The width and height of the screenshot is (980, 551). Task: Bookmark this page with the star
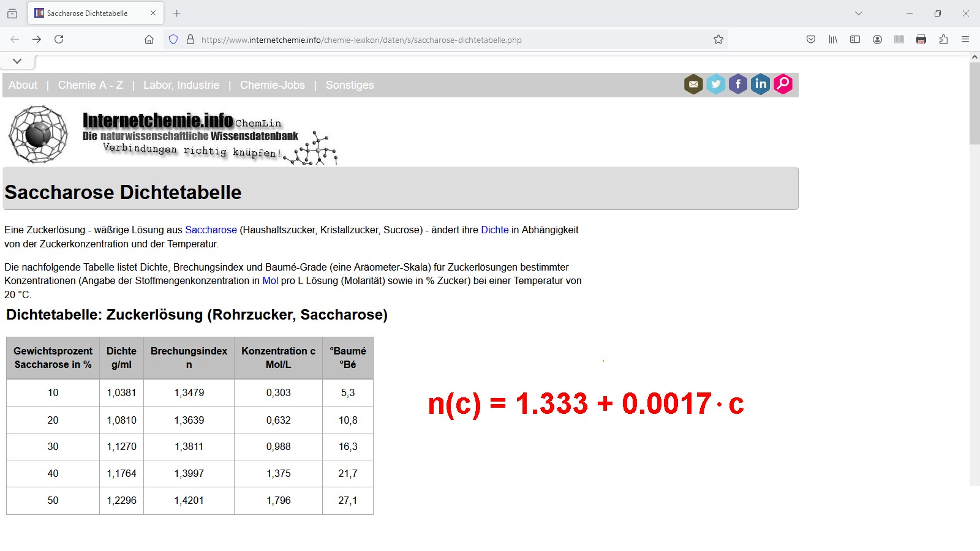pos(718,39)
